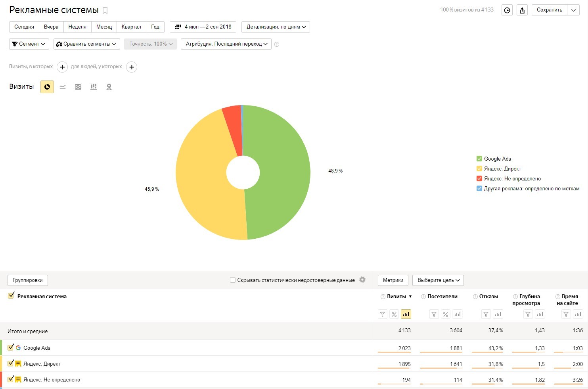Image resolution: width=588 pixels, height=389 pixels.
Task: Uncheck the Google Ads table row checkbox
Action: point(11,347)
